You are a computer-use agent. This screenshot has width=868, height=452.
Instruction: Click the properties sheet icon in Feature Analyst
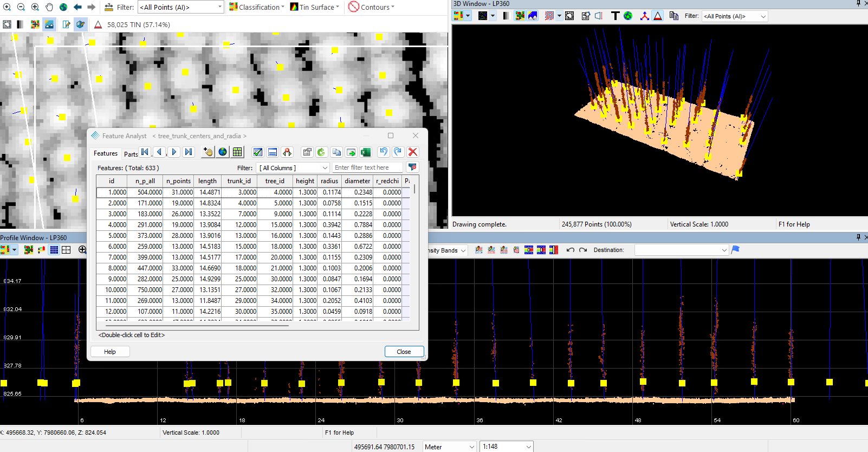(307, 152)
